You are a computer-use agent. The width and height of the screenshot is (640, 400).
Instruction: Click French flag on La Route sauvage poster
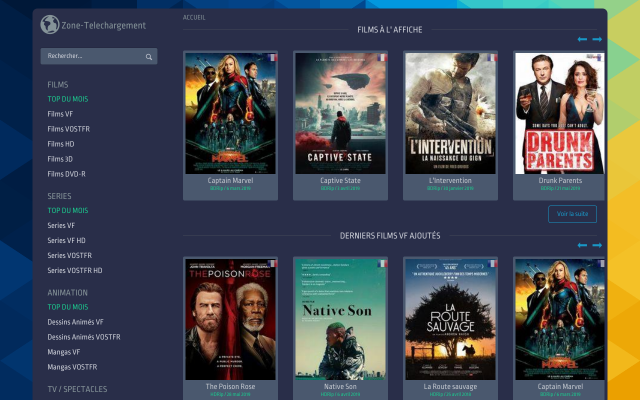492,264
